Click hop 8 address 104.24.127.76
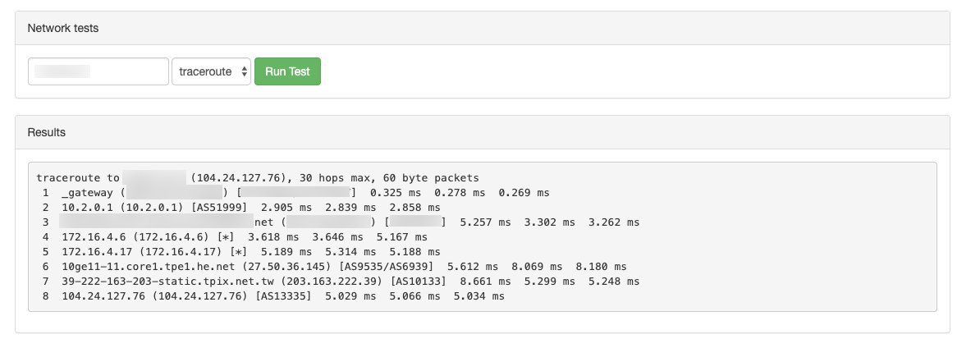Image resolution: width=980 pixels, height=339 pixels. pos(103,296)
